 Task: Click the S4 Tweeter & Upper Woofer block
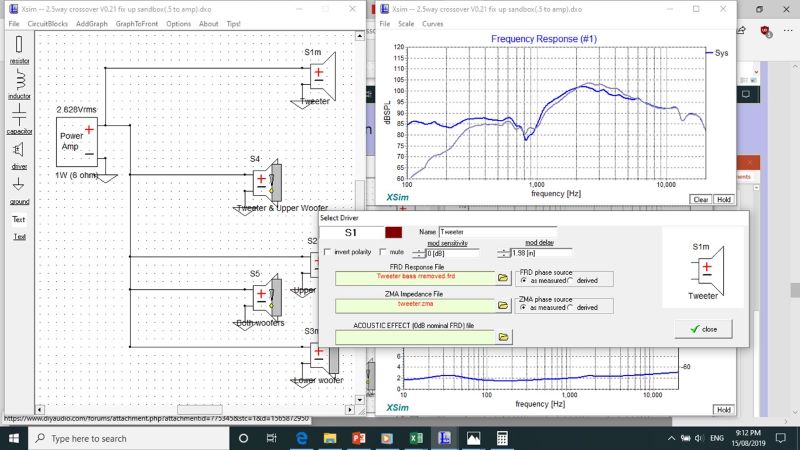(x=267, y=181)
